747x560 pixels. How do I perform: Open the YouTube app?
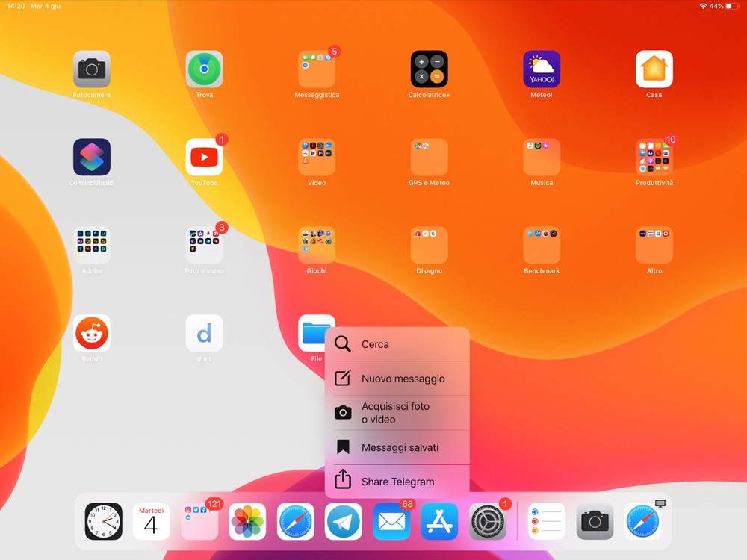204,157
